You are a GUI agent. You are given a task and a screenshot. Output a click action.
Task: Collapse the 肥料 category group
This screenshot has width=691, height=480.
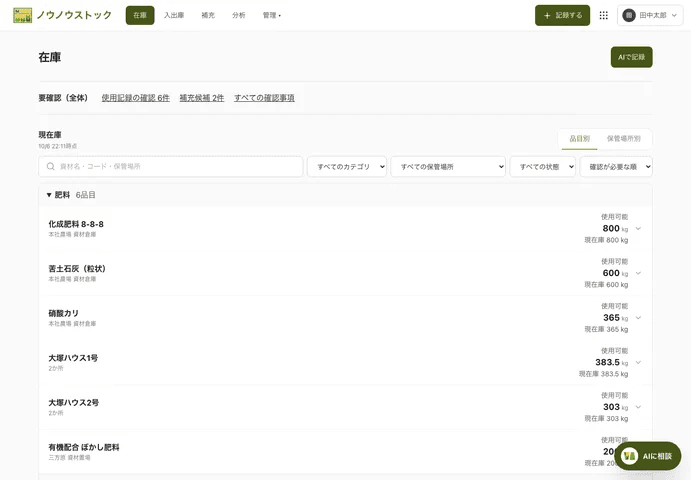(49, 195)
